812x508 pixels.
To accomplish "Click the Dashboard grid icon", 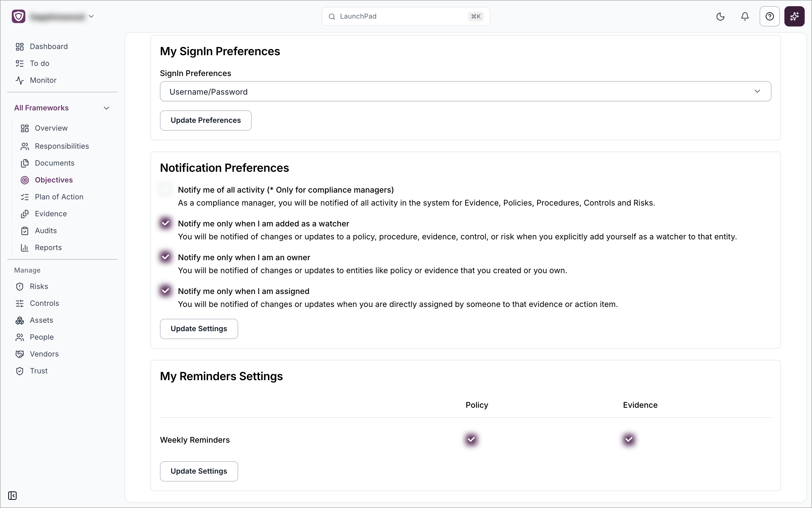I will tap(20, 46).
